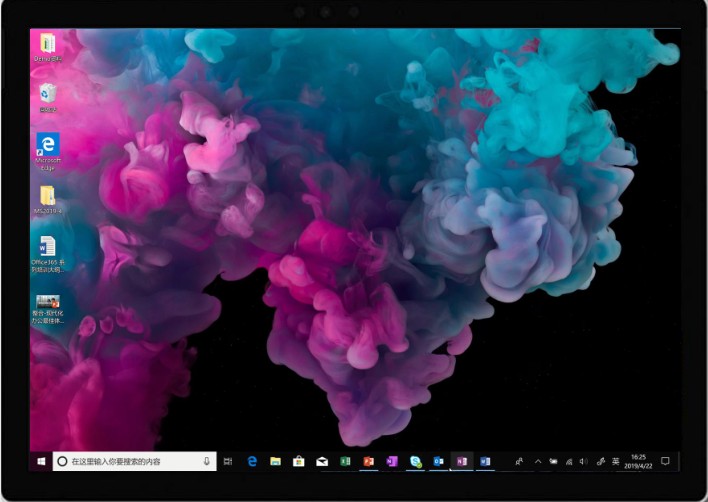Open the clock showing 16:25
708x502 pixels.
pyautogui.click(x=638, y=461)
